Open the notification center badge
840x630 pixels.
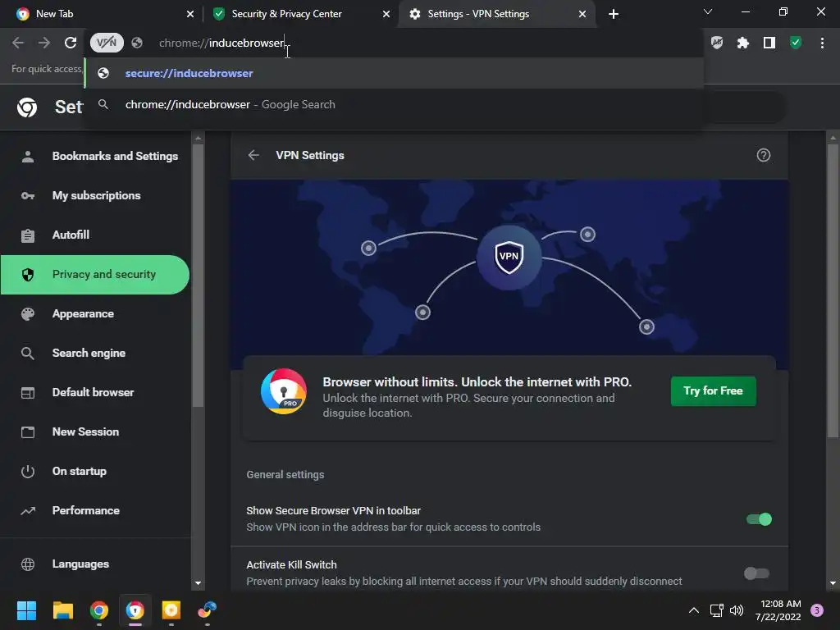(x=816, y=610)
